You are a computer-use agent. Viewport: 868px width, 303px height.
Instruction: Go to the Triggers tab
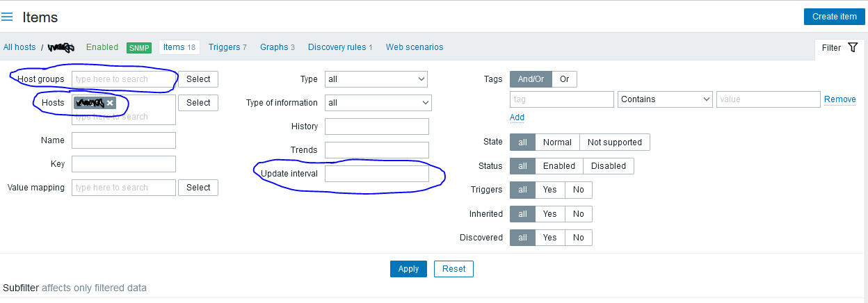(x=227, y=47)
